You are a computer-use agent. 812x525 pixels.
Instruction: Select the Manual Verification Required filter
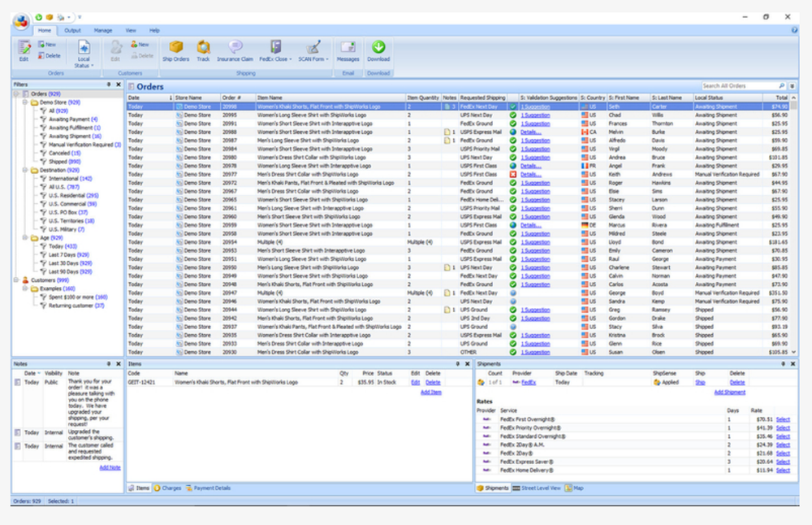click(85, 145)
